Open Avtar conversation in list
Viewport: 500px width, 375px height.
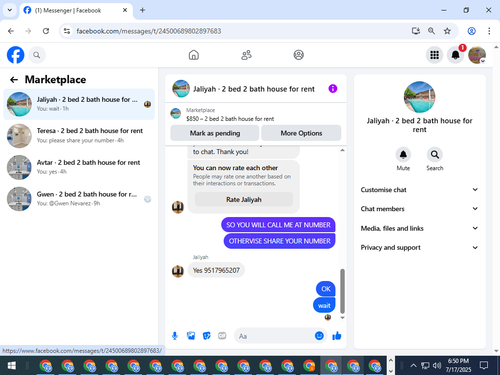pos(79,167)
